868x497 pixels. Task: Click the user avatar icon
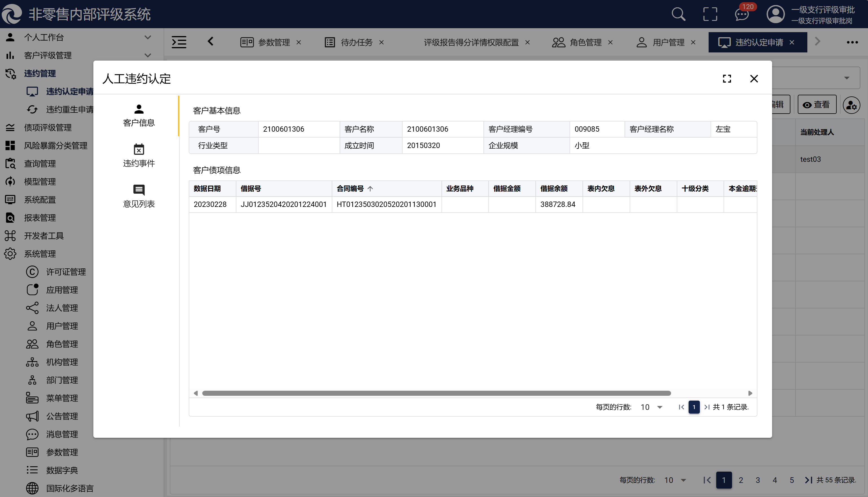(x=775, y=14)
